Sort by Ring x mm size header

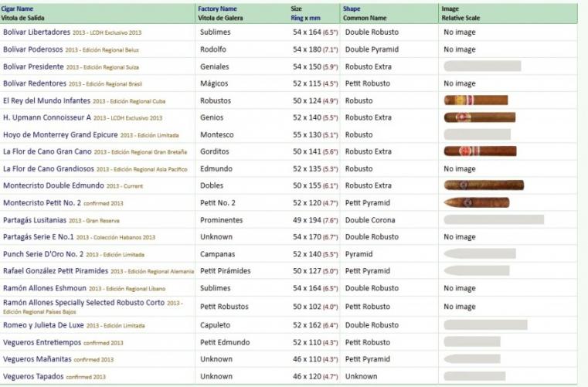305,18
